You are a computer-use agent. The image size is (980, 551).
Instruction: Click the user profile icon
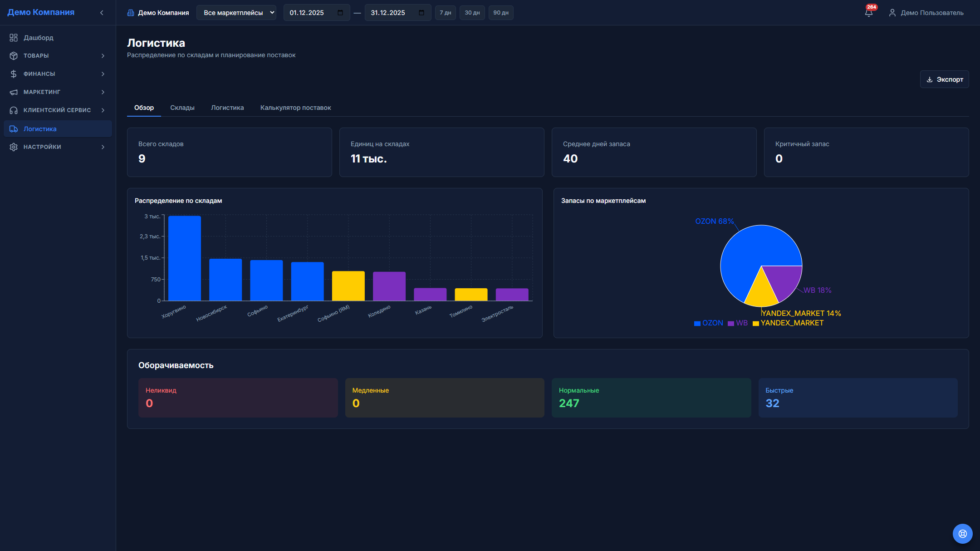click(x=892, y=13)
